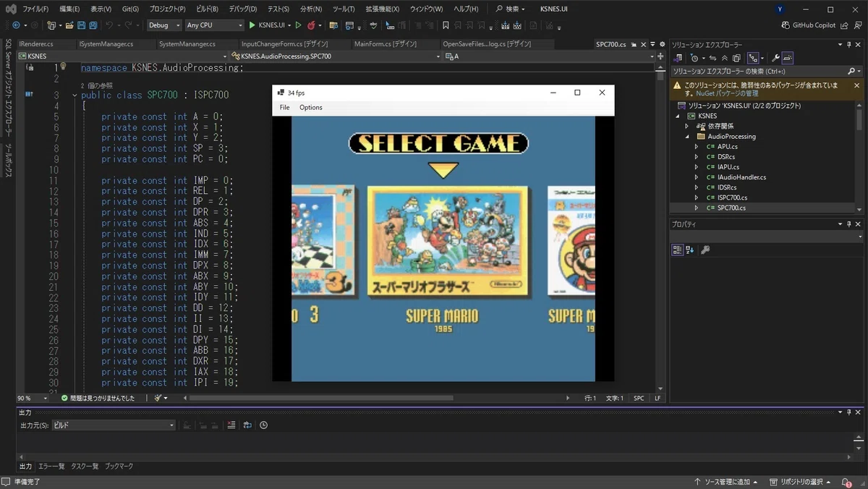This screenshot has width=868, height=489.
Task: Close the SPC700.cs tab
Action: 642,44
